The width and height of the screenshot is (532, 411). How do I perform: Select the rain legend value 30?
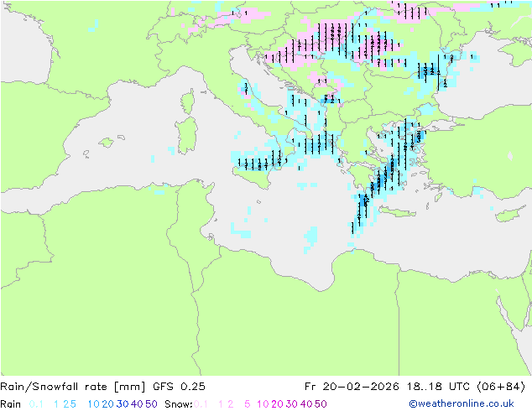(x=123, y=404)
